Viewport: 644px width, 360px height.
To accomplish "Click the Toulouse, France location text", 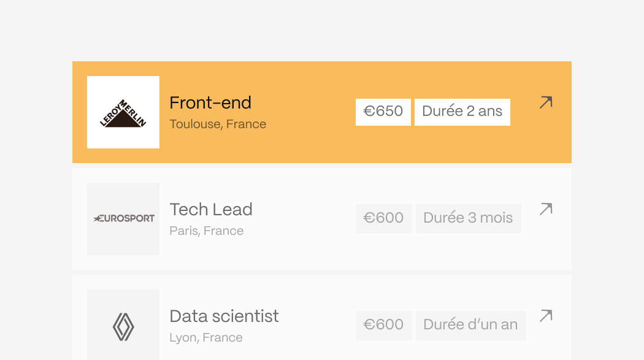I will (x=218, y=124).
